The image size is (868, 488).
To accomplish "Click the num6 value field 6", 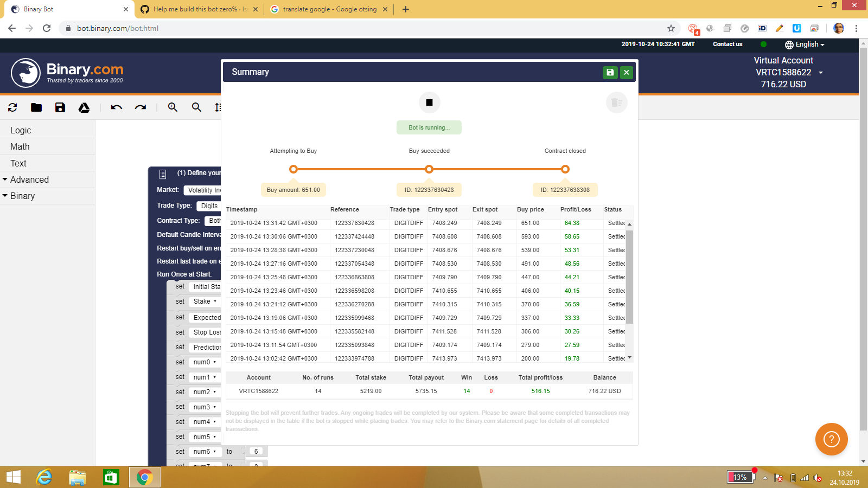I will coord(256,452).
